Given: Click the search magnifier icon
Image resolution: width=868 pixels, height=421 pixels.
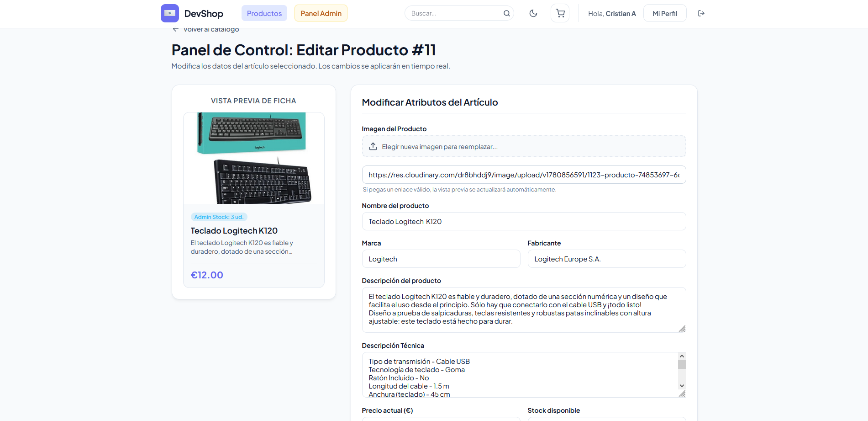Looking at the screenshot, I should [506, 13].
